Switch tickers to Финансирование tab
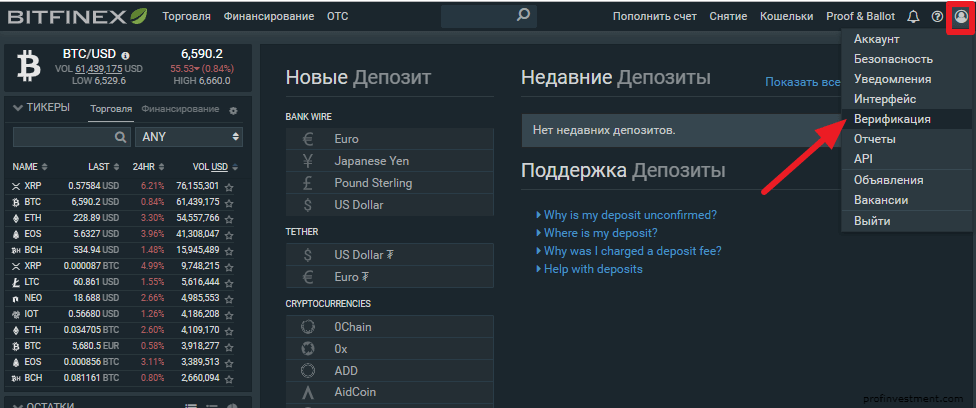 coord(180,109)
